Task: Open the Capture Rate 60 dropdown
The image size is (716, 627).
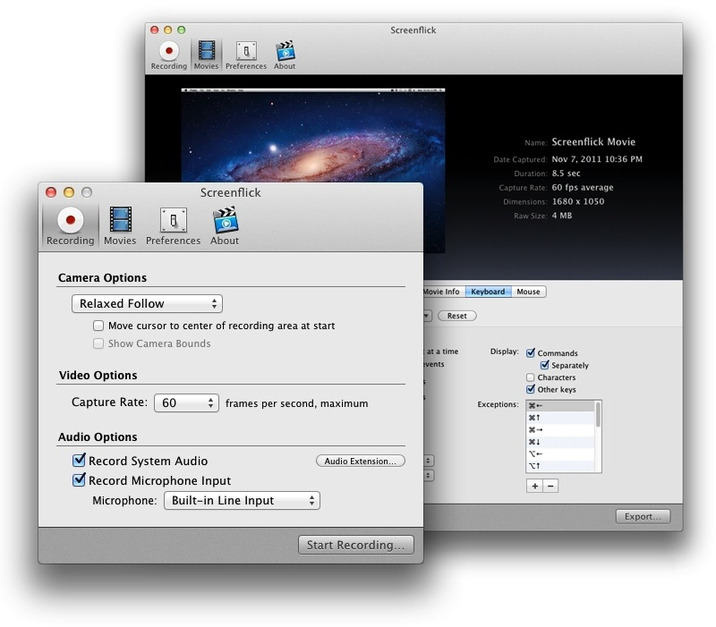Action: point(186,403)
